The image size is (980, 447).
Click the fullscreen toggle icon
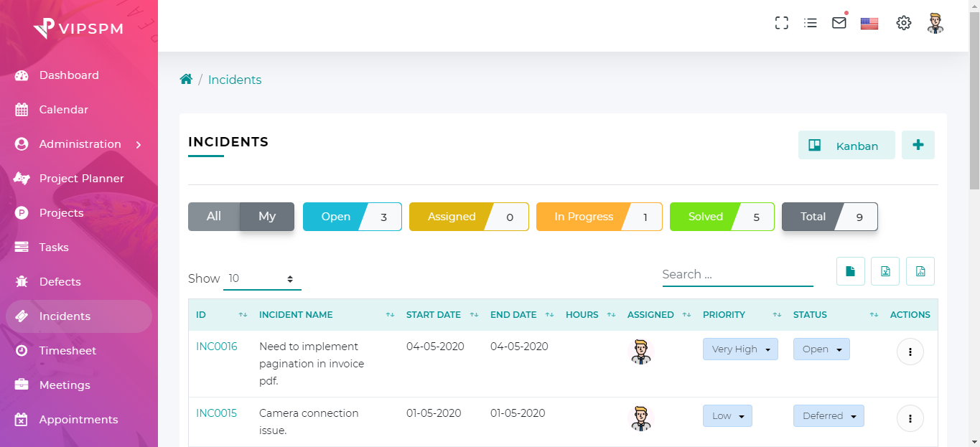pyautogui.click(x=782, y=23)
